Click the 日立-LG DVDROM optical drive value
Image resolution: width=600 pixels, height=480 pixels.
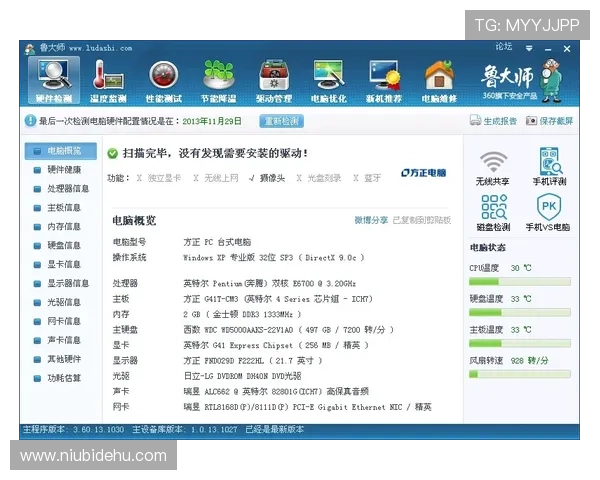click(242, 376)
